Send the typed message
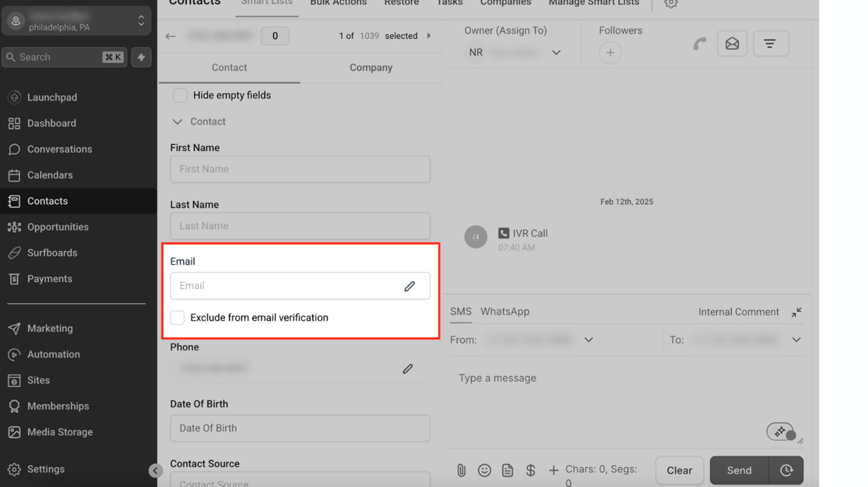The width and height of the screenshot is (868, 487). coord(738,470)
